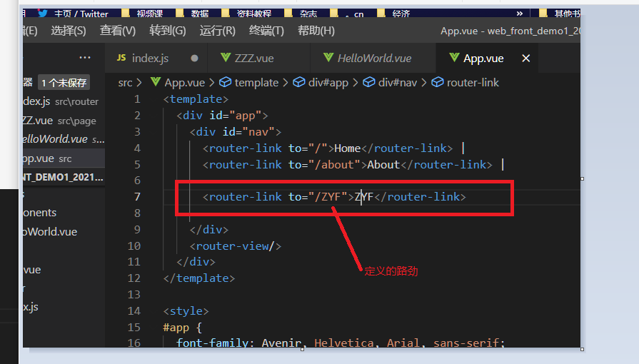Switch to the HelloWorld.vue tab
Screen dimensions: 639x364
coord(374,59)
